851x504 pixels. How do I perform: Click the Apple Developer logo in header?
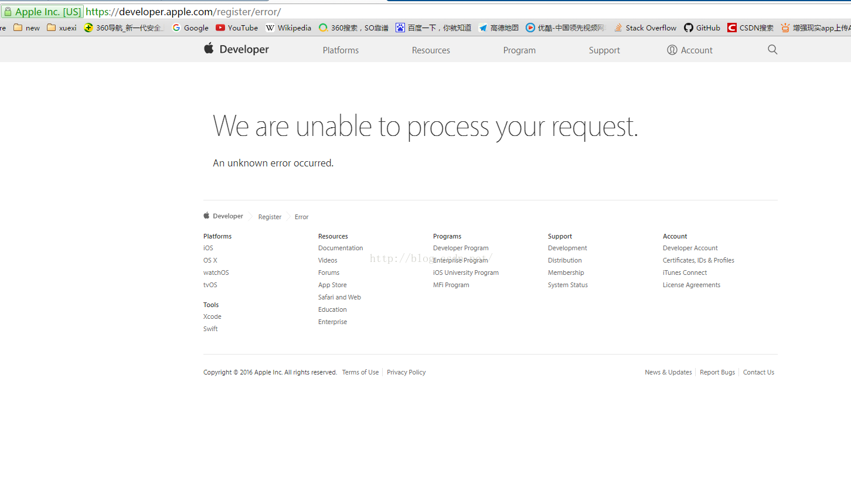click(x=236, y=49)
